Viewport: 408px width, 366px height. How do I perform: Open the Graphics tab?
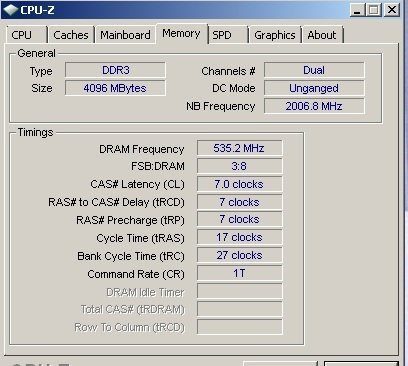click(275, 35)
